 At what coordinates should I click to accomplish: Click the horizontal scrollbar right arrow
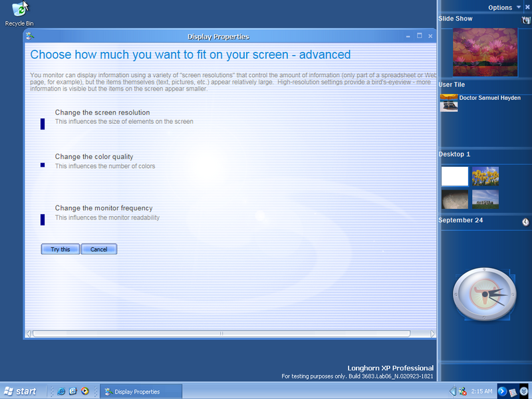coord(432,334)
